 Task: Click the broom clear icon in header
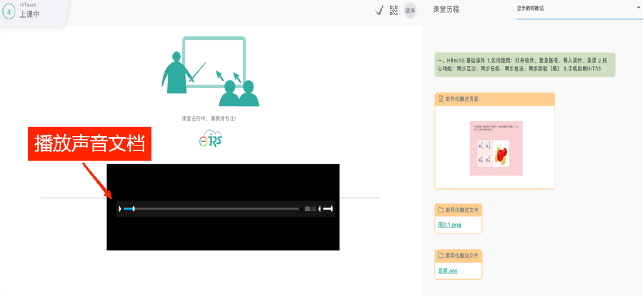pos(379,10)
